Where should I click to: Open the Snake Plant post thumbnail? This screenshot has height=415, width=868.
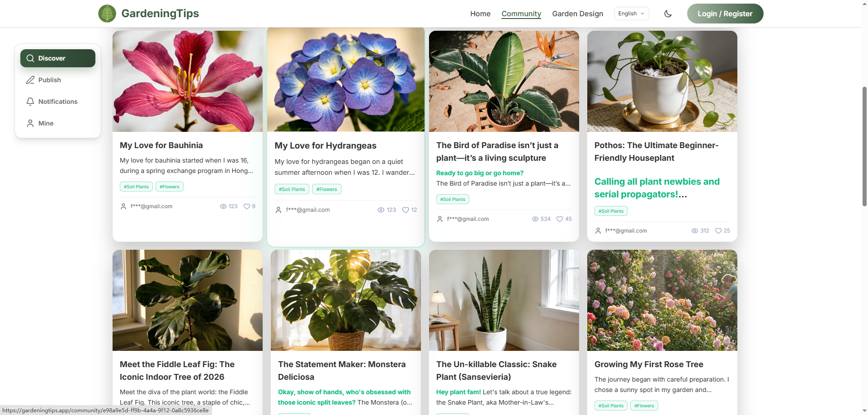click(504, 300)
